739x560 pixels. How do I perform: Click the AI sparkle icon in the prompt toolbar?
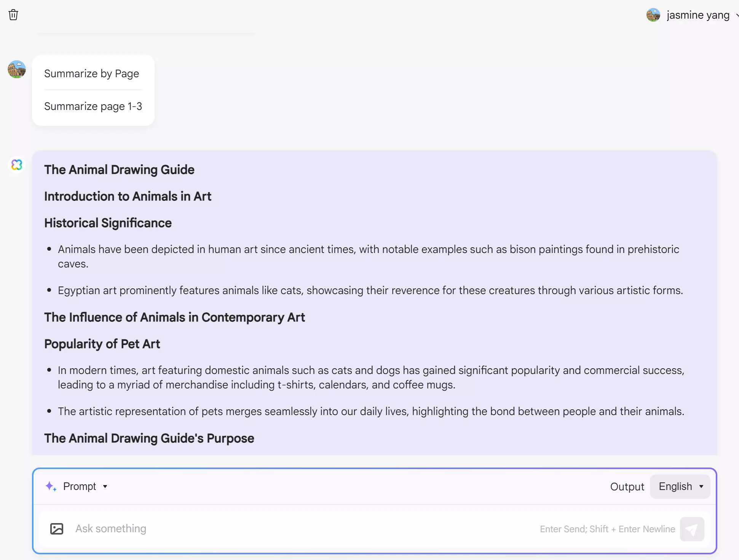point(51,487)
